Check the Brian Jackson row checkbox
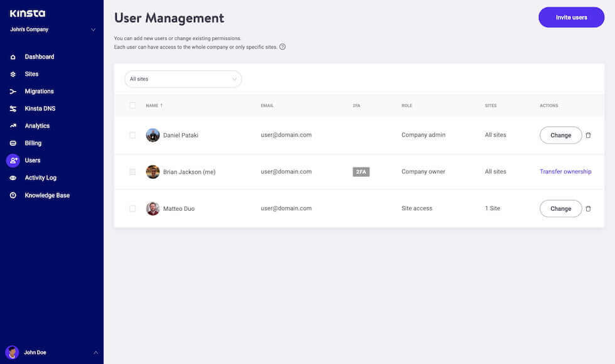615x364 pixels. tap(132, 171)
